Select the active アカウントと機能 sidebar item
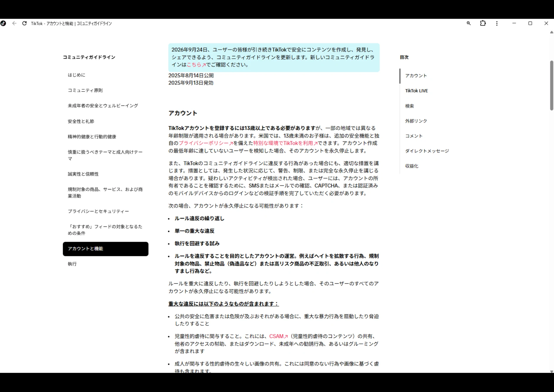554x392 pixels. pyautogui.click(x=105, y=249)
